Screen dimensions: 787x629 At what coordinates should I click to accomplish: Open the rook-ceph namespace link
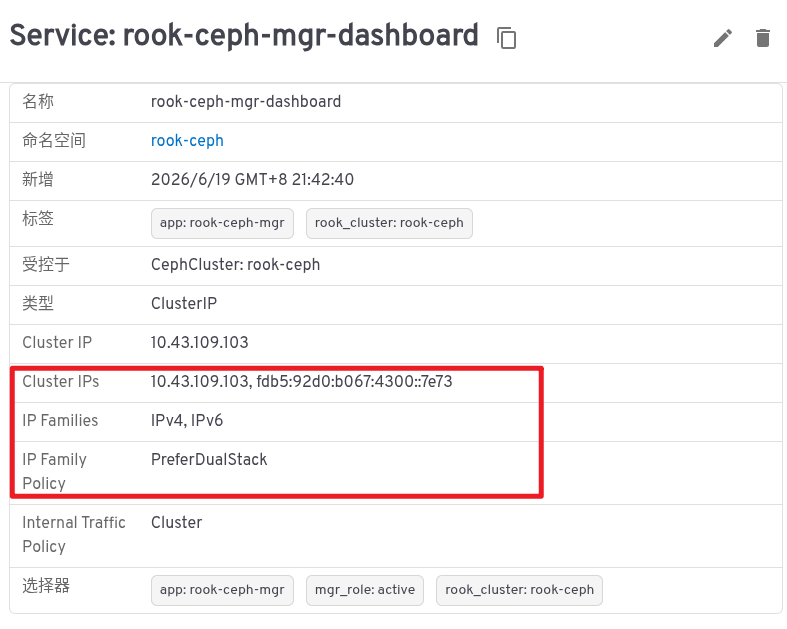coord(187,141)
